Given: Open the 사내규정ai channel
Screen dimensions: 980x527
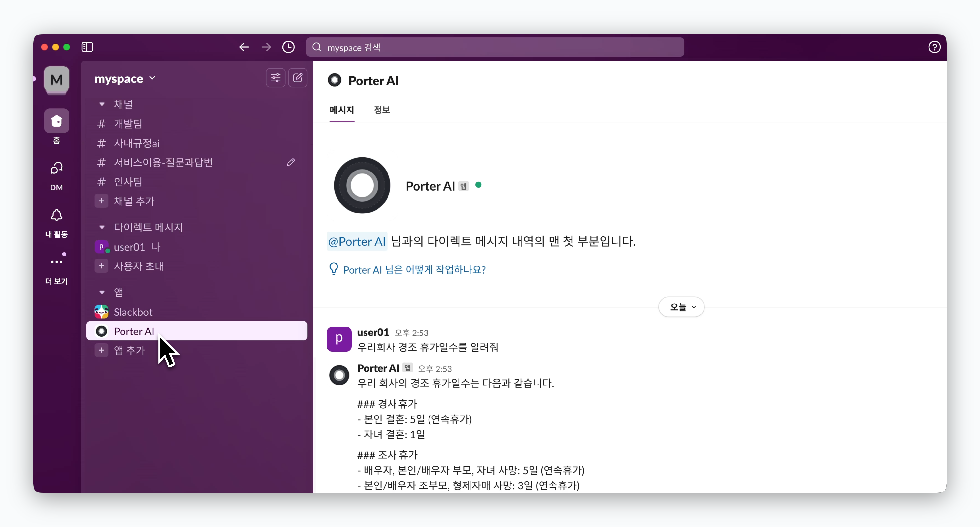Looking at the screenshot, I should click(x=197, y=143).
